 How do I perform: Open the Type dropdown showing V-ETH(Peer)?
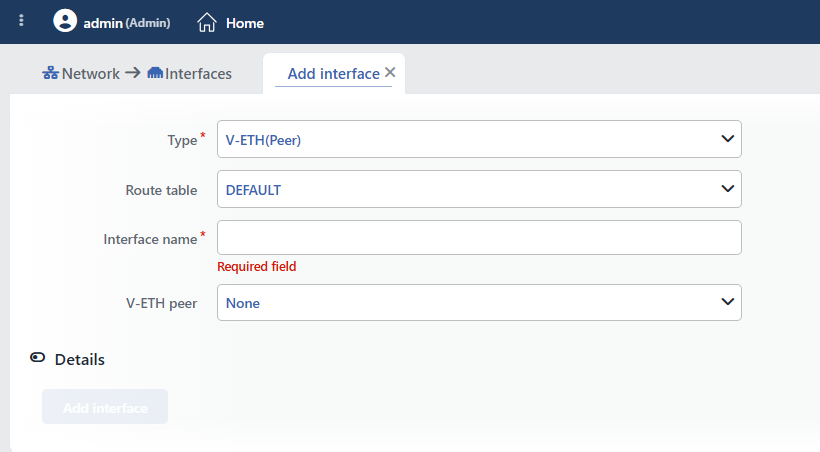point(479,139)
